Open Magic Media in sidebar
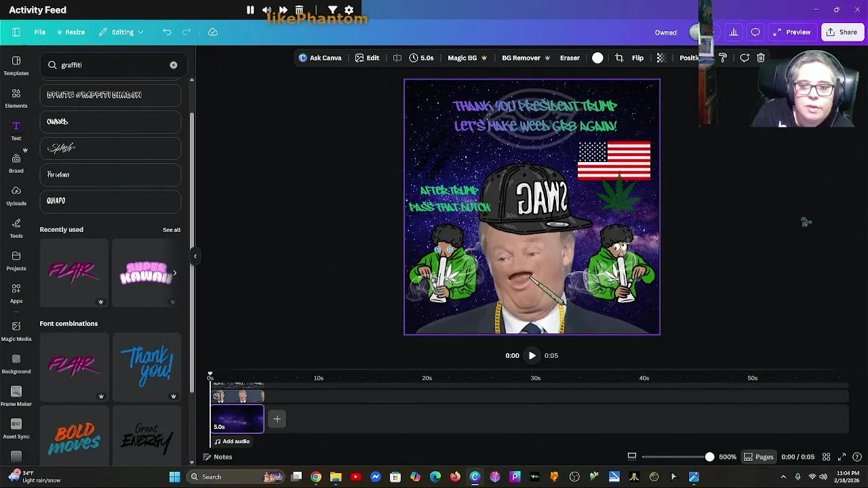The height and width of the screenshot is (488, 868). (x=16, y=331)
